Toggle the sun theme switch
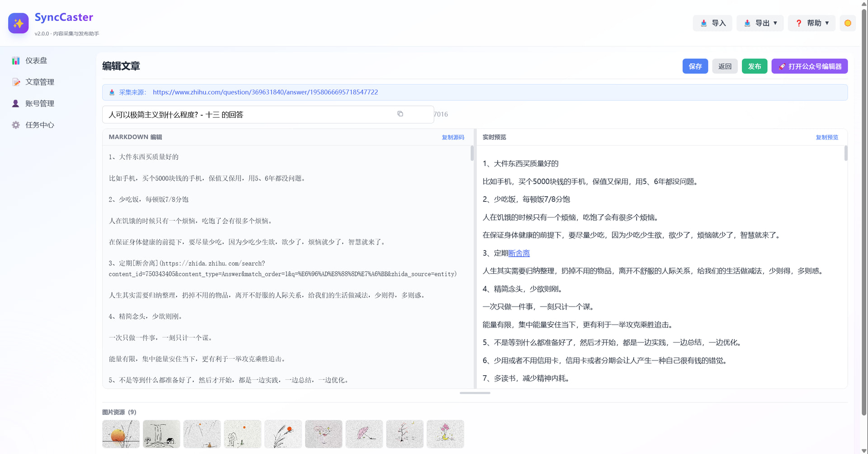The height and width of the screenshot is (454, 868). (x=848, y=23)
